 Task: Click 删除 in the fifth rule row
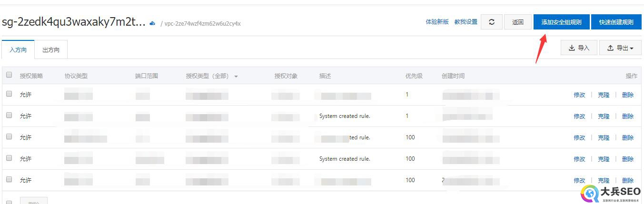tap(628, 180)
